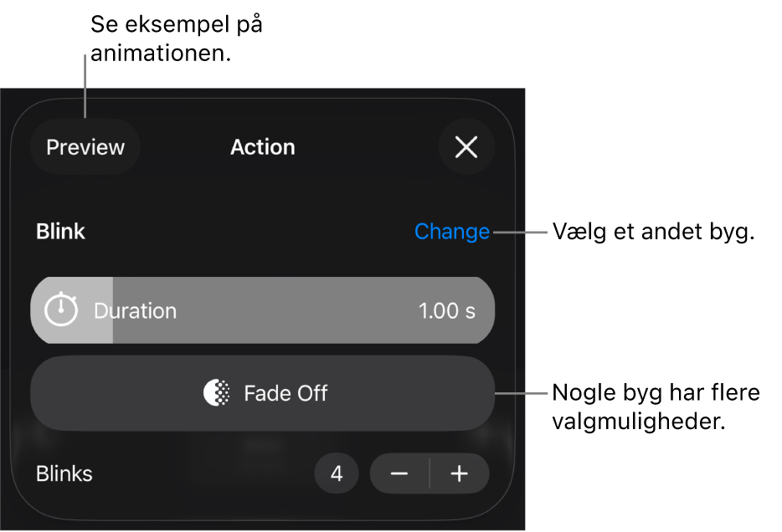Click the stopwatch icon on Duration

tap(61, 310)
